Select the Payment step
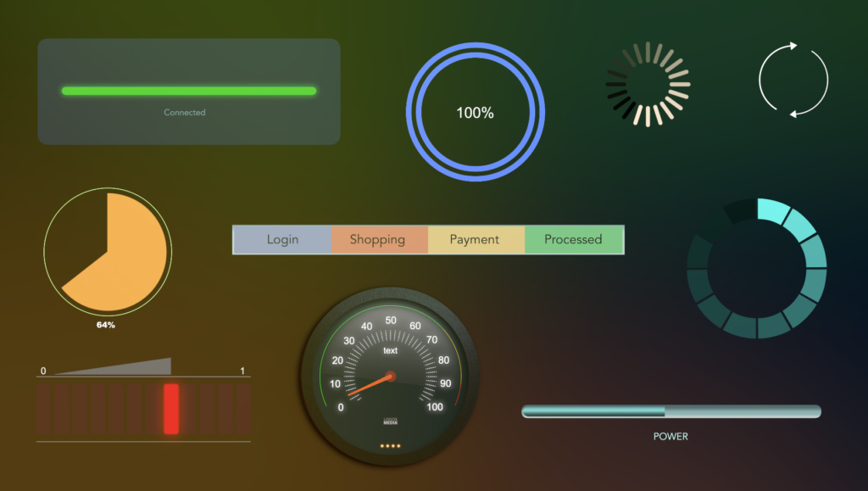This screenshot has height=491, width=868. tap(476, 240)
